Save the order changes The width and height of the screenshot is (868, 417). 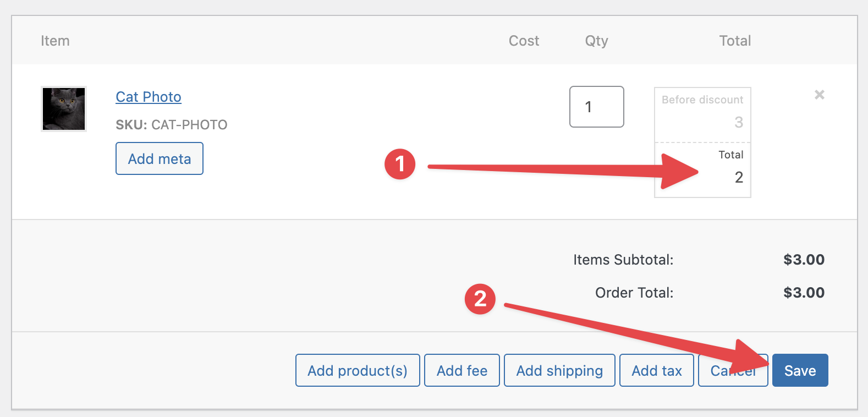(800, 370)
